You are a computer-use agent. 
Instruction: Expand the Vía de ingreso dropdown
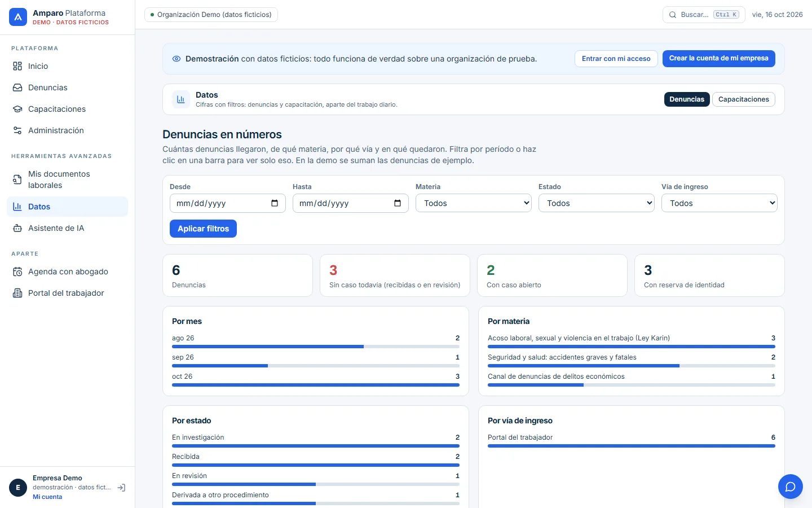point(720,203)
